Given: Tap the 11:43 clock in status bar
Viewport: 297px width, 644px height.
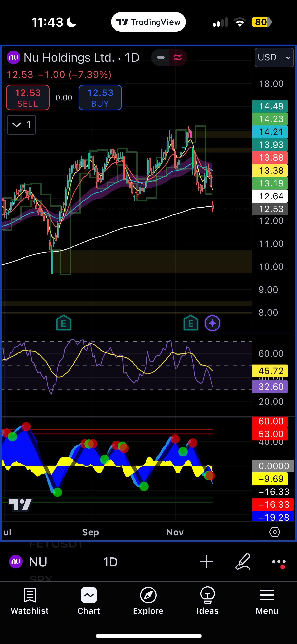Looking at the screenshot, I should point(47,22).
